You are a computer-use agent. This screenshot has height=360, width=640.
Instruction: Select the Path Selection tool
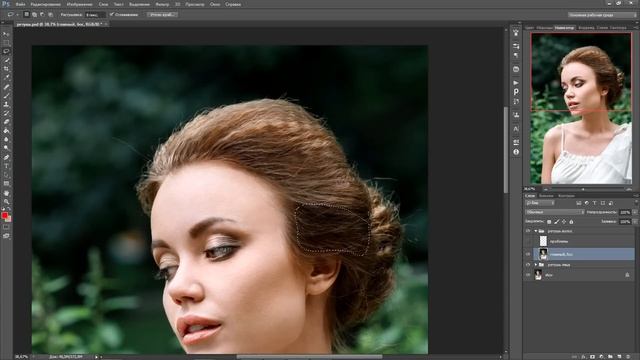click(x=6, y=175)
